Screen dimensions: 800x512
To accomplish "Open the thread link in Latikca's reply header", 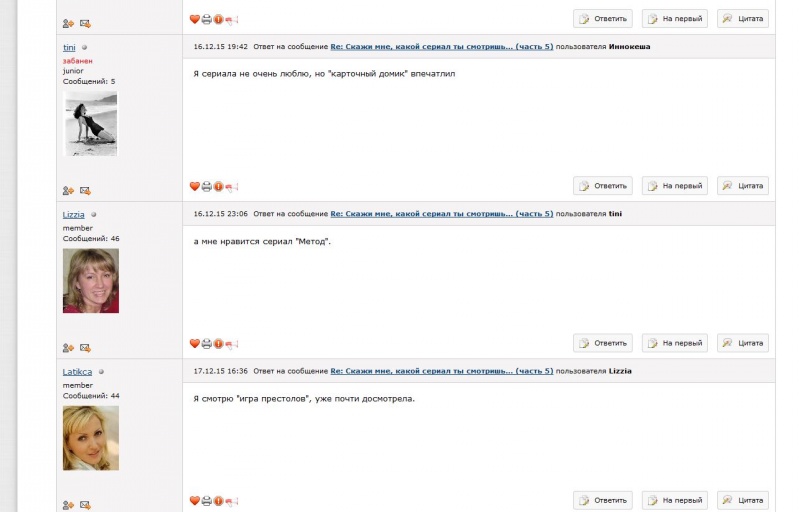I will (x=442, y=371).
